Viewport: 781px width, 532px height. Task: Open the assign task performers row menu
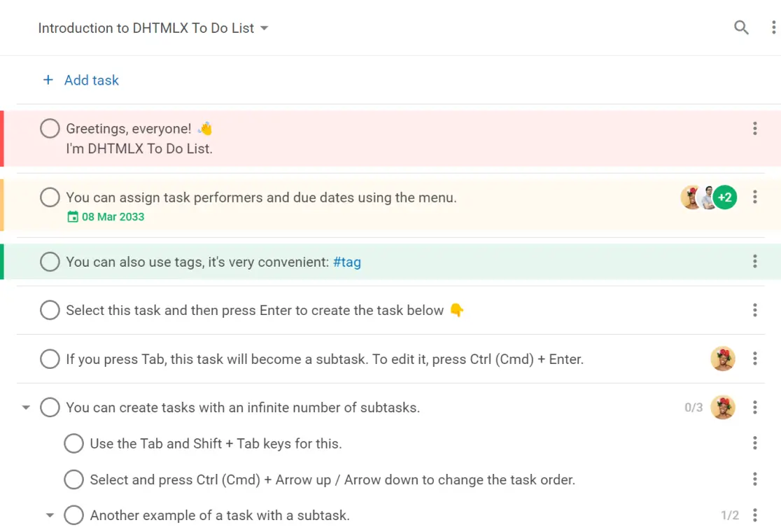[x=754, y=197]
